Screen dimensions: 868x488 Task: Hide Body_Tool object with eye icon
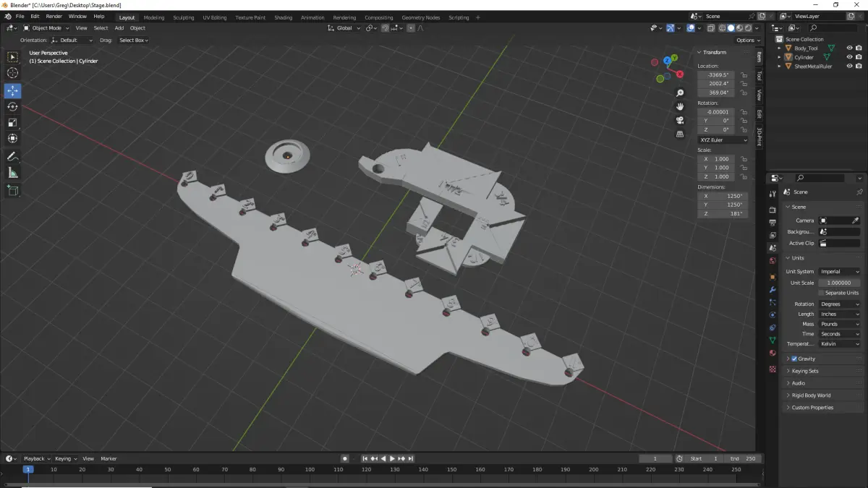(x=850, y=48)
